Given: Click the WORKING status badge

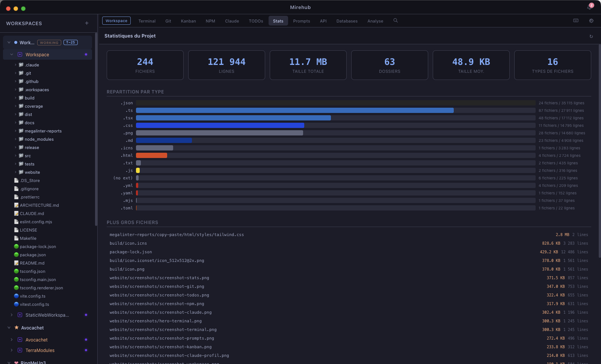Looking at the screenshot, I should pyautogui.click(x=49, y=42).
